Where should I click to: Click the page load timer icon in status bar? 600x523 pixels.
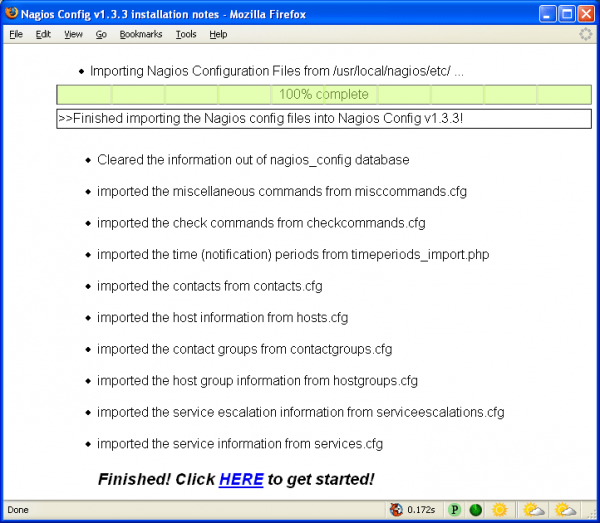tap(397, 510)
